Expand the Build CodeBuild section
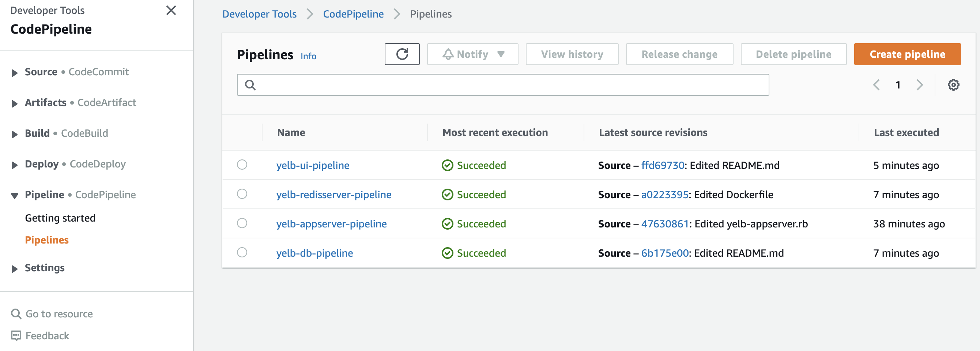The height and width of the screenshot is (351, 980). (x=15, y=134)
